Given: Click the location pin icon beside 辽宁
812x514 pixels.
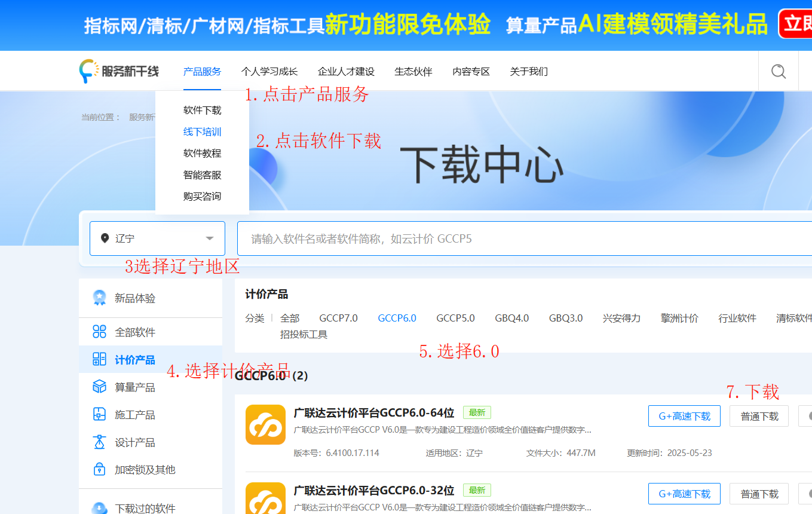Looking at the screenshot, I should point(105,238).
